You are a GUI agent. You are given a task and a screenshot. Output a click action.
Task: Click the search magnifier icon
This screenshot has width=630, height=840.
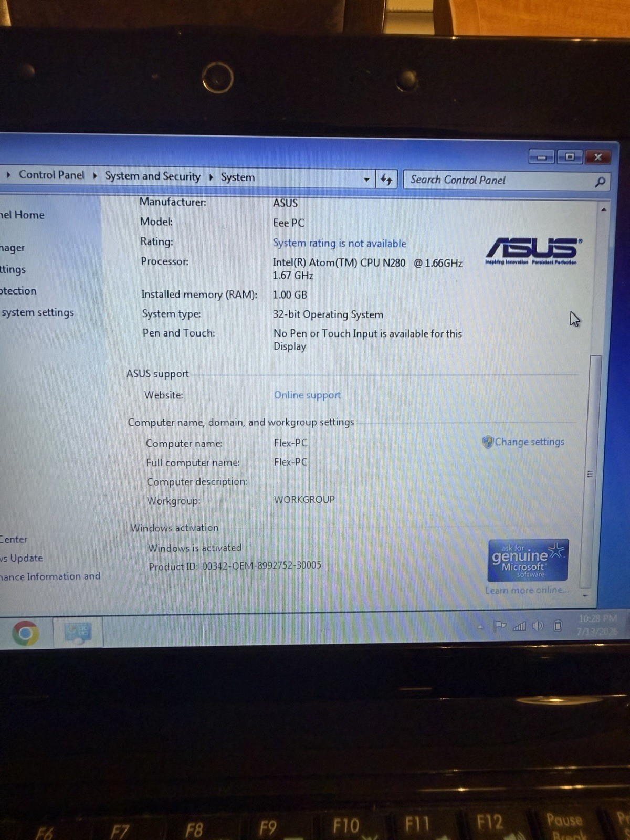(x=600, y=182)
